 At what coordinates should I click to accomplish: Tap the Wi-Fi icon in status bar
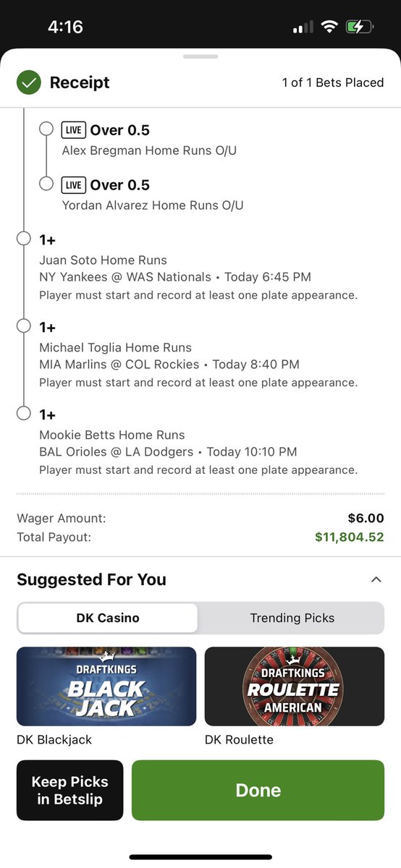[x=330, y=27]
